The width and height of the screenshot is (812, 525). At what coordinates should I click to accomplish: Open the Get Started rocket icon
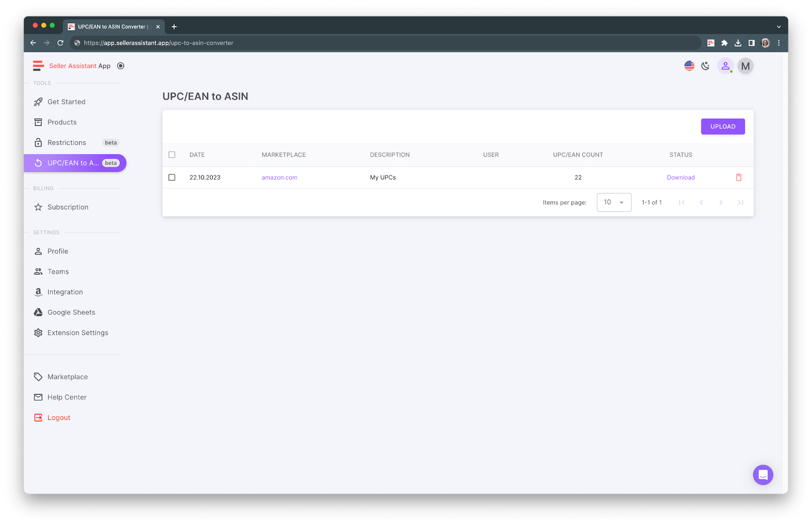point(38,101)
